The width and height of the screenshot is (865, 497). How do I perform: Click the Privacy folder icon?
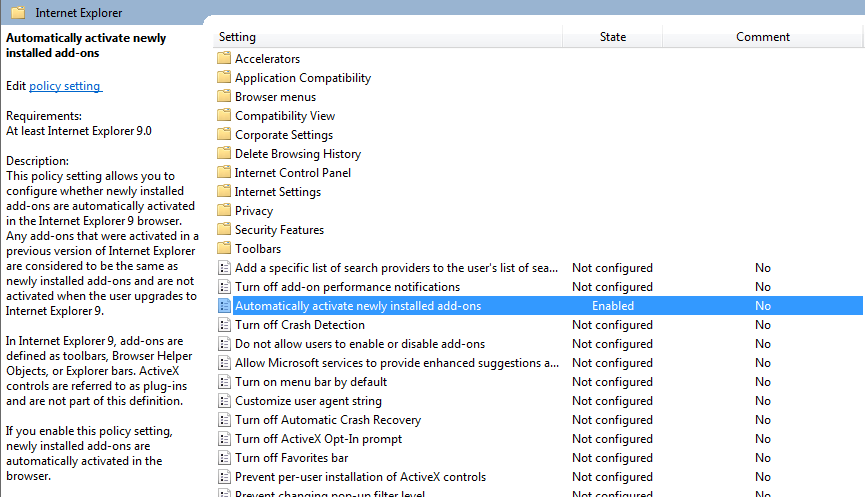(224, 210)
